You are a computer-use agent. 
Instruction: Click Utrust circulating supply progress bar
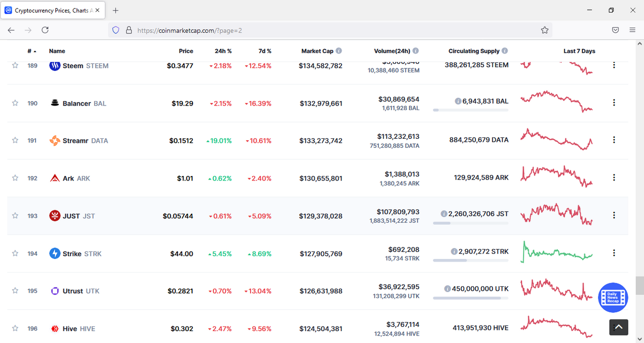(470, 298)
